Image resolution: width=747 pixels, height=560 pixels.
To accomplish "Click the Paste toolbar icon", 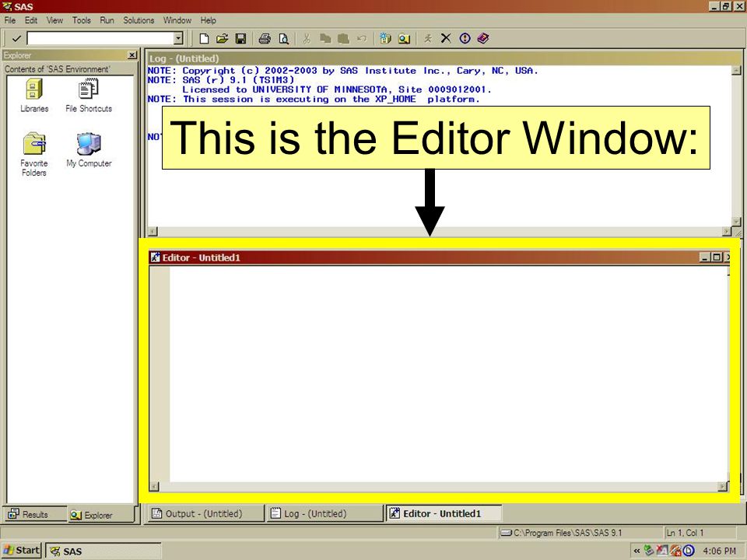I will pyautogui.click(x=343, y=39).
